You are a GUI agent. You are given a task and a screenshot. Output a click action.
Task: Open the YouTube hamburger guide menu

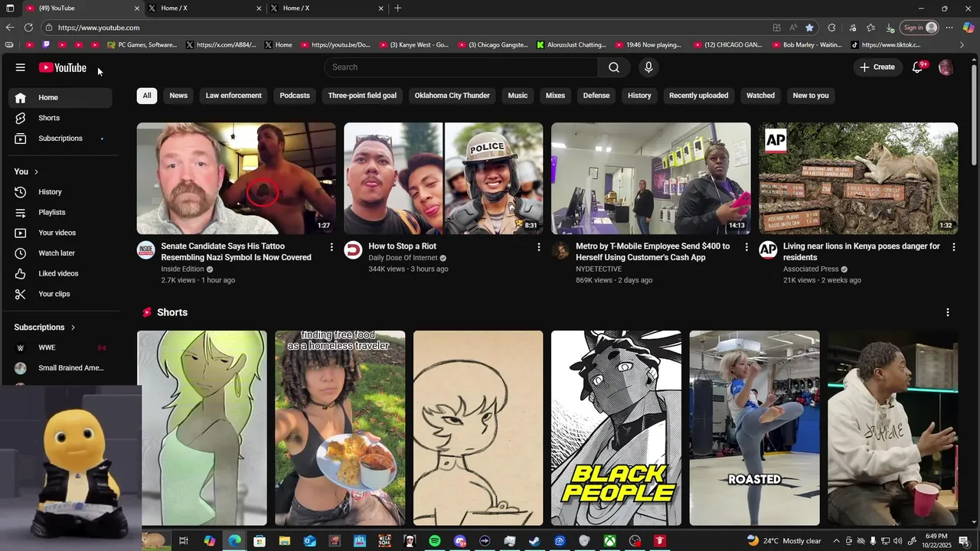pos(21,67)
